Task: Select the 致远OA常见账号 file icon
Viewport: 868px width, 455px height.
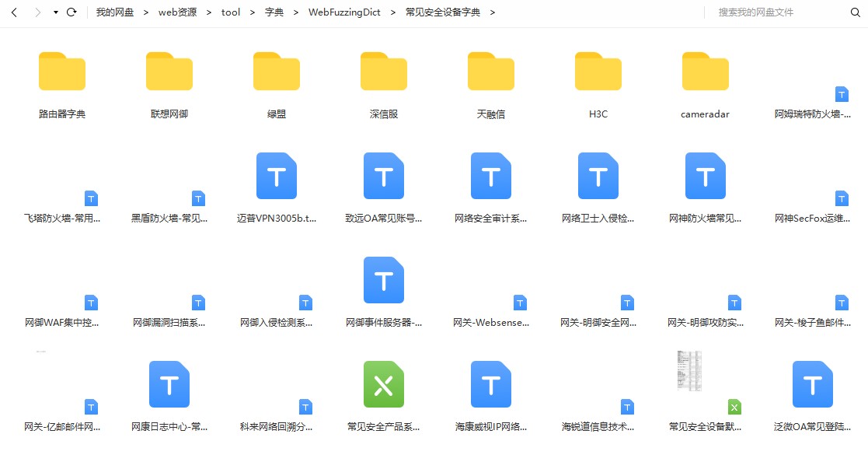Action: click(x=384, y=176)
